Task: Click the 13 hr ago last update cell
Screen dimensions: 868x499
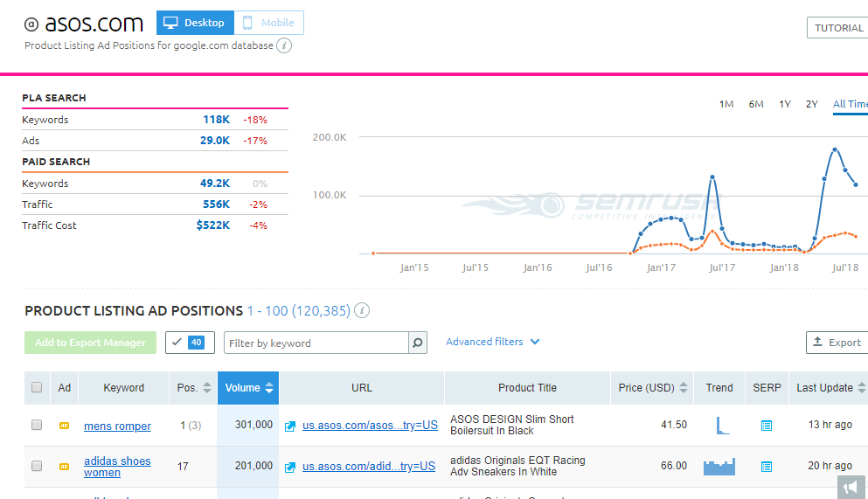Action: (830, 425)
